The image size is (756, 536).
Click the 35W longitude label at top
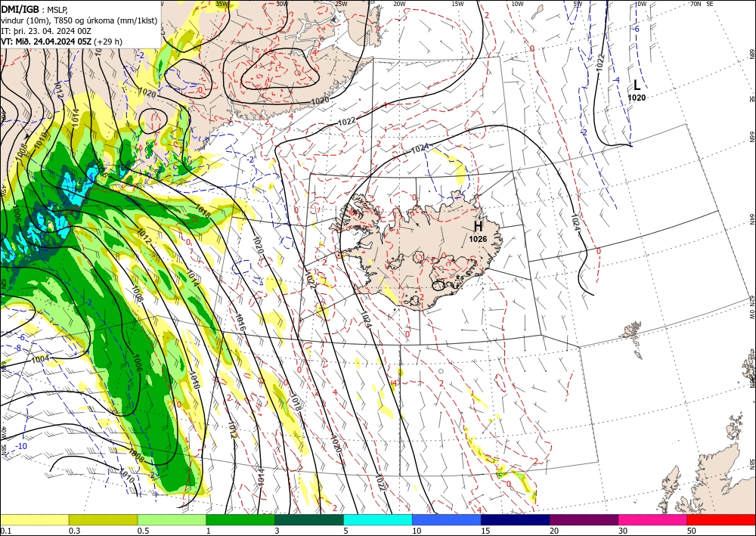pos(222,4)
